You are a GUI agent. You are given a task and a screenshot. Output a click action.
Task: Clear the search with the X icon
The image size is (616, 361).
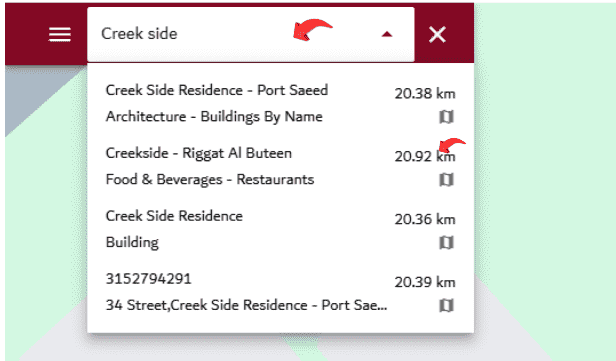pos(437,35)
